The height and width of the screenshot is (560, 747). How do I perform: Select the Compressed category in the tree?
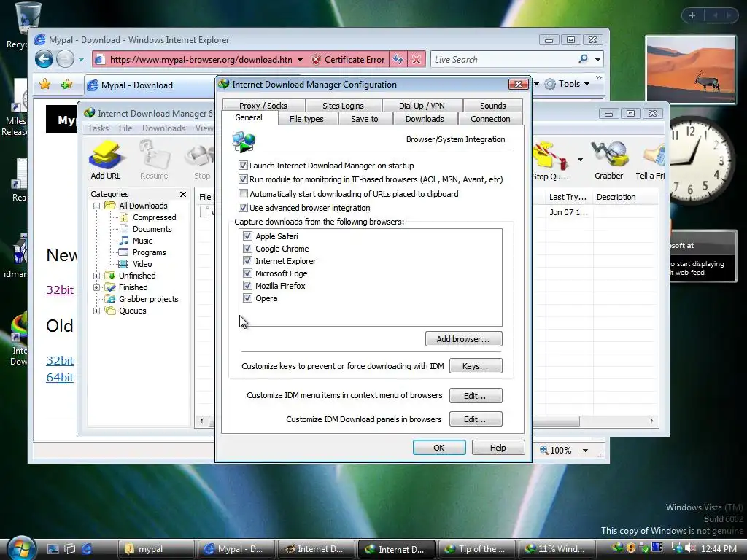(x=155, y=217)
